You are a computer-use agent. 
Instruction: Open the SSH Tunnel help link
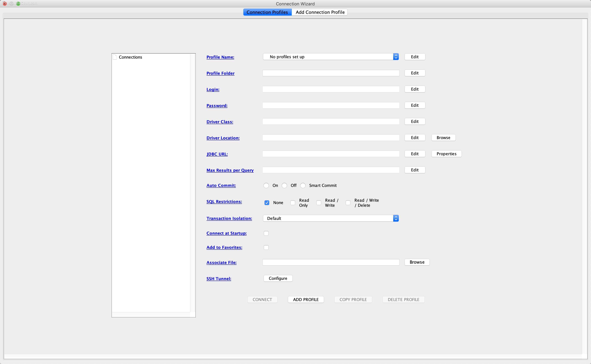(219, 278)
